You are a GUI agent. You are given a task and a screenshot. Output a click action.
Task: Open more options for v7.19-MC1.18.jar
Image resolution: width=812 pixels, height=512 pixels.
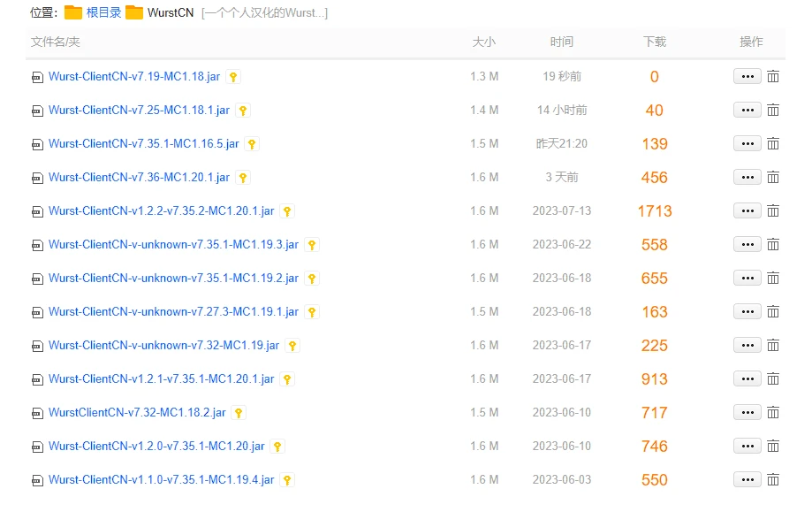point(747,77)
